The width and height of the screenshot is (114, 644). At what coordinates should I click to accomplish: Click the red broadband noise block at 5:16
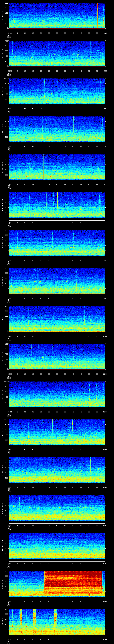click(73, 583)
